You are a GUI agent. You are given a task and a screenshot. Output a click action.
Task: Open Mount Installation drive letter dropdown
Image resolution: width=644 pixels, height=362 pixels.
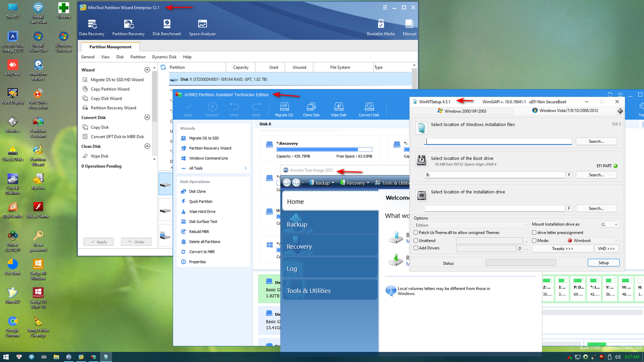[x=609, y=225]
